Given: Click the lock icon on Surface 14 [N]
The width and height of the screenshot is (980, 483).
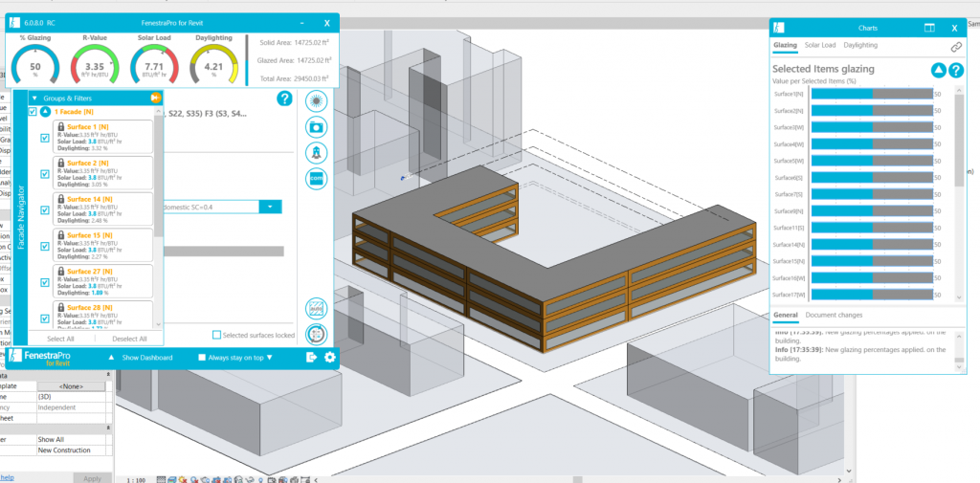Looking at the screenshot, I should (61, 199).
